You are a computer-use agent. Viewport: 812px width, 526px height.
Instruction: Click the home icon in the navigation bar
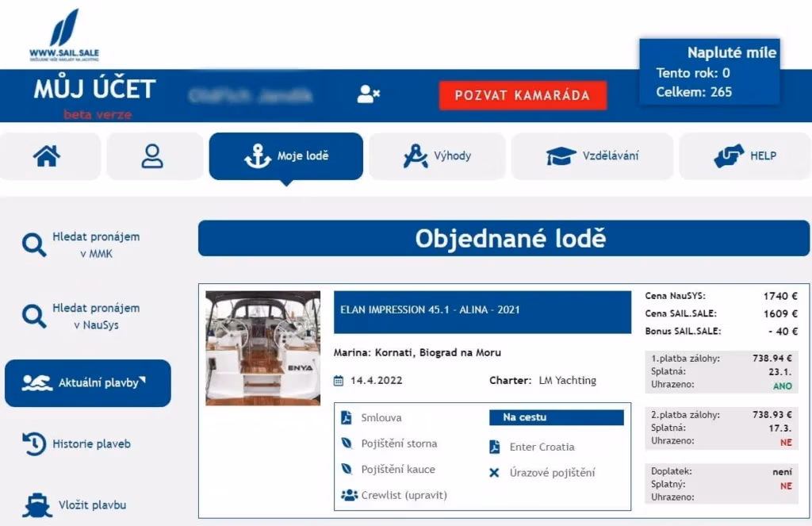click(x=49, y=155)
